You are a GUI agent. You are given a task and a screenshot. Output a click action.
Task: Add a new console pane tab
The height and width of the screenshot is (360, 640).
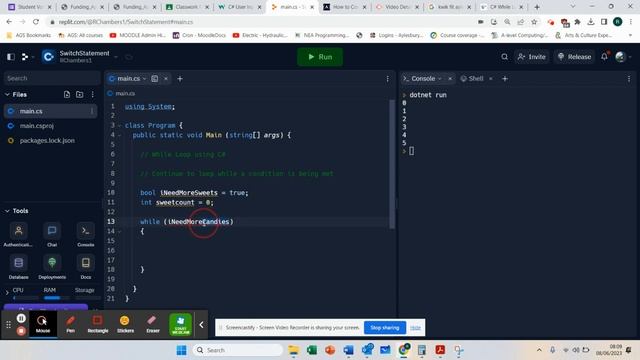click(505, 78)
